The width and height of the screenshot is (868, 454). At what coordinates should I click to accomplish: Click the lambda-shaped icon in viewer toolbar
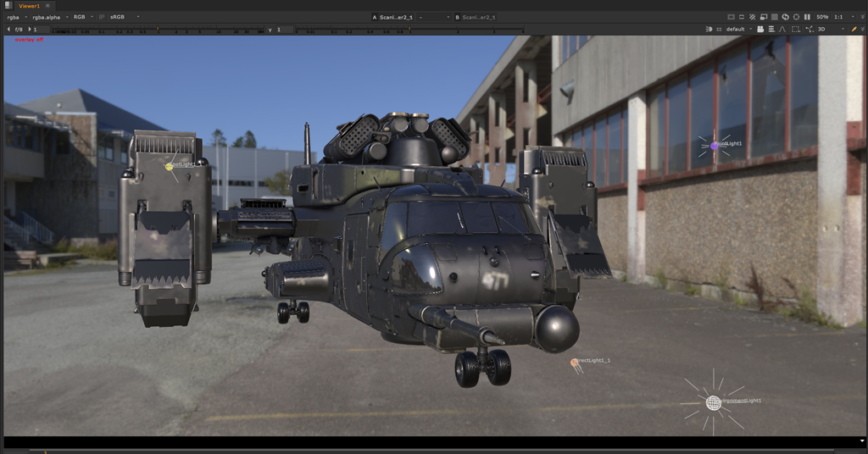[782, 30]
